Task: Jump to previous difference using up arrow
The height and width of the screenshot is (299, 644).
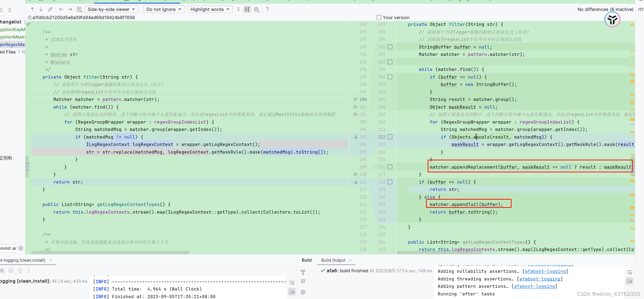Action: [x=32, y=9]
